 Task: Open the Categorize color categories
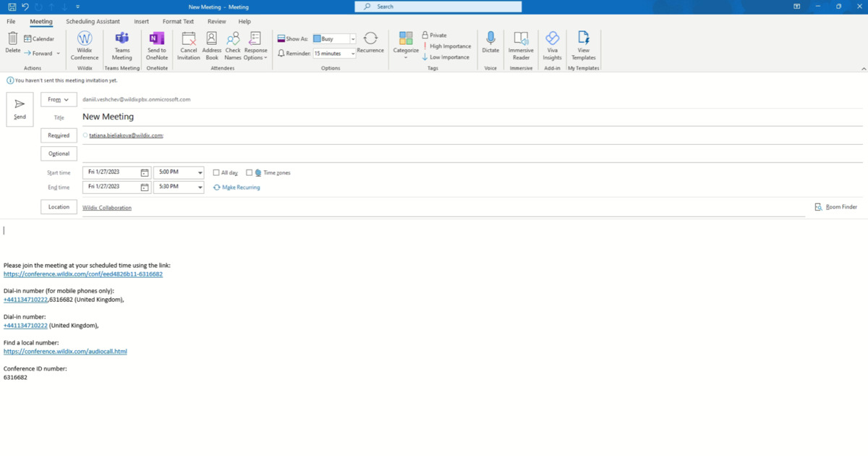click(x=406, y=43)
